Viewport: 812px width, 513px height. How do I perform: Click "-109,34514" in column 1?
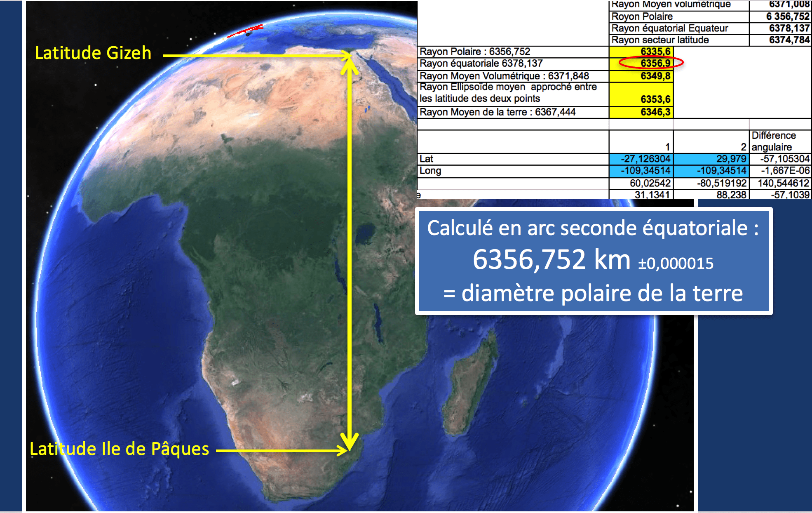[641, 171]
